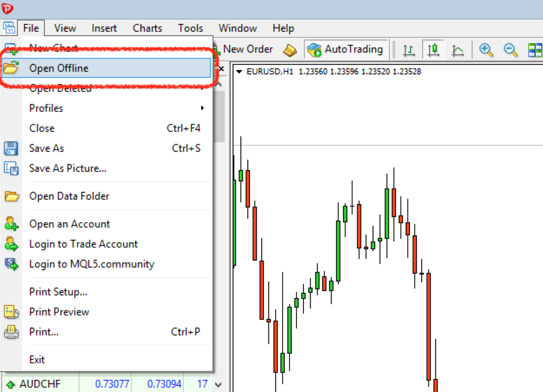
Task: Click the Save As Picture icon
Action: (x=11, y=168)
